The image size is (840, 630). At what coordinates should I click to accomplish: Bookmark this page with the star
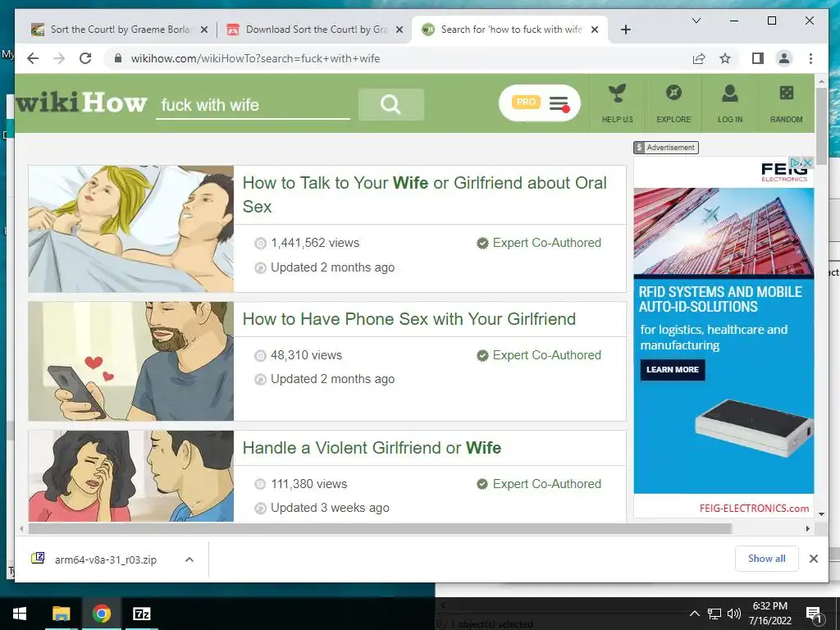[x=725, y=58]
